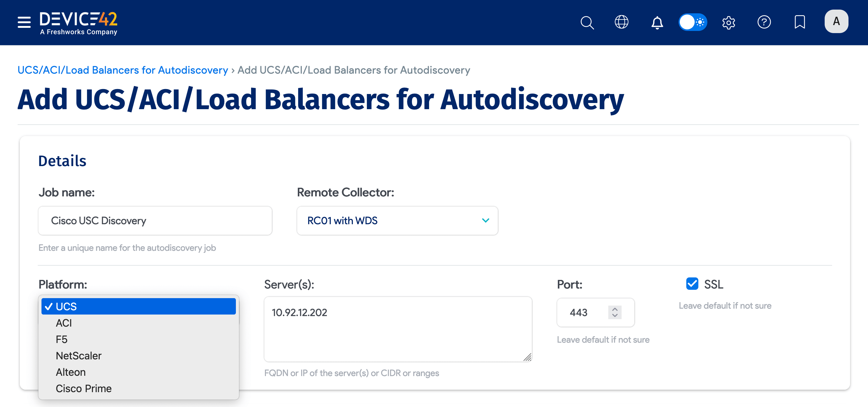Choose the Alteon platform option
The height and width of the screenshot is (407, 868).
tap(71, 372)
